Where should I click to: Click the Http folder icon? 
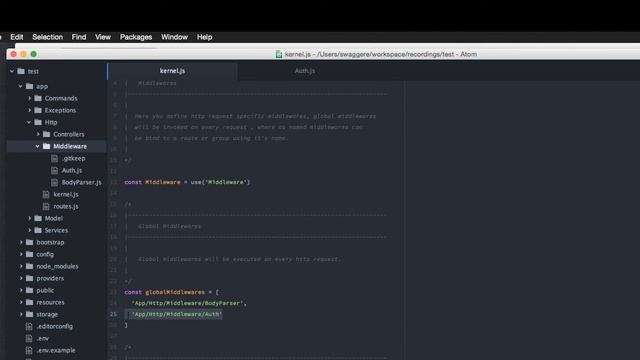coord(38,122)
